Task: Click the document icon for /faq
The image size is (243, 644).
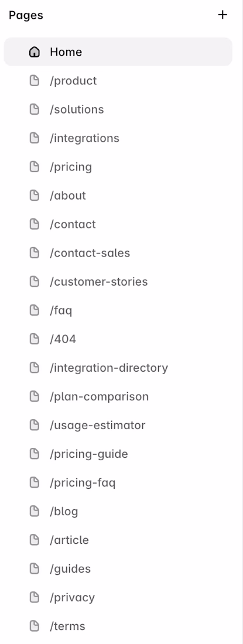Action: [35, 310]
